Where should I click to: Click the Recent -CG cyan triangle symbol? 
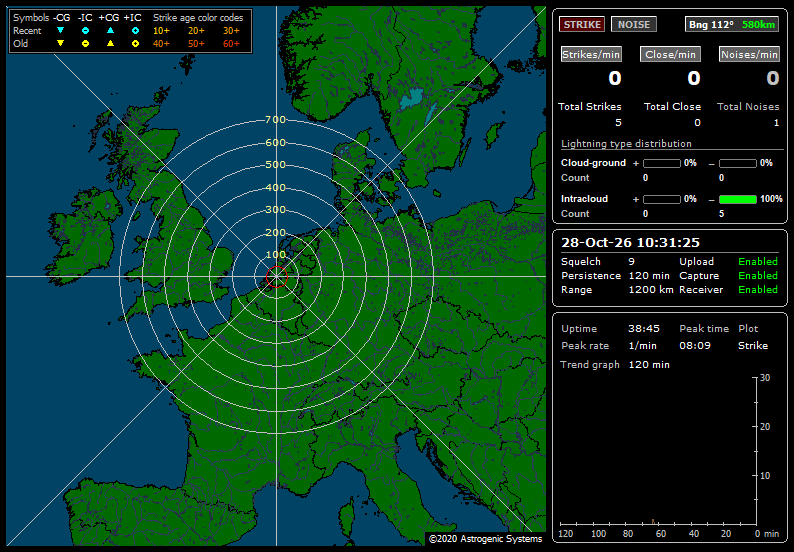(x=60, y=30)
